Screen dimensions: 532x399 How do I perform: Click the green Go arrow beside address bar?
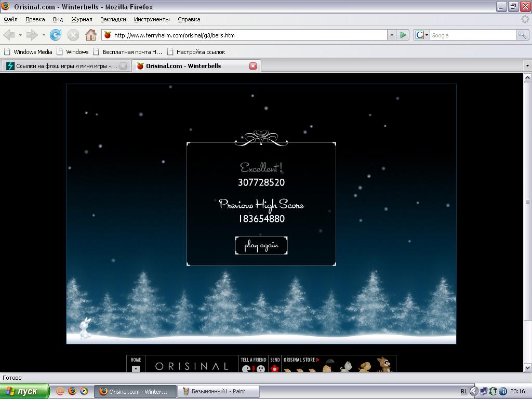click(403, 35)
